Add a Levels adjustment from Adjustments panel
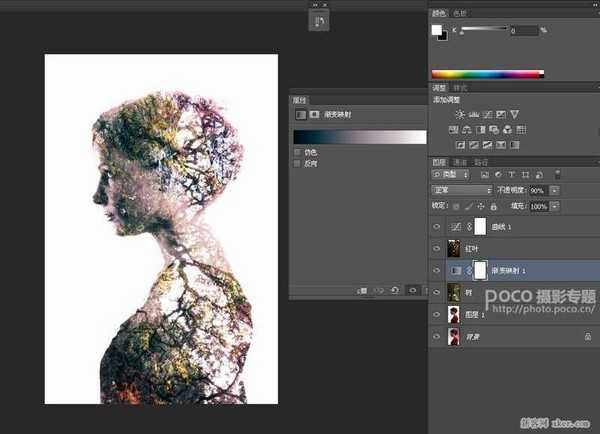Image resolution: width=600 pixels, height=434 pixels. (x=473, y=115)
